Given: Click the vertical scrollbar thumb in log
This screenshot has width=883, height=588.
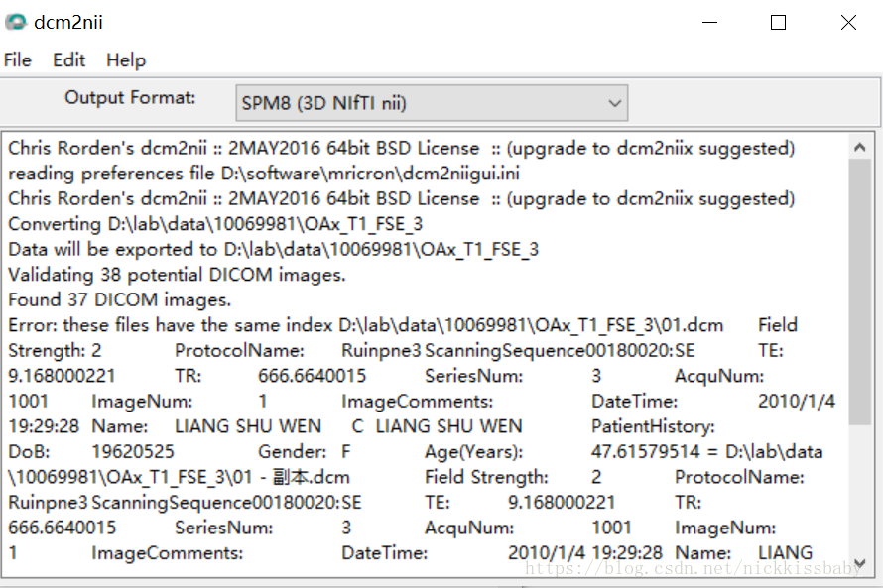Looking at the screenshot, I should coord(859,292).
